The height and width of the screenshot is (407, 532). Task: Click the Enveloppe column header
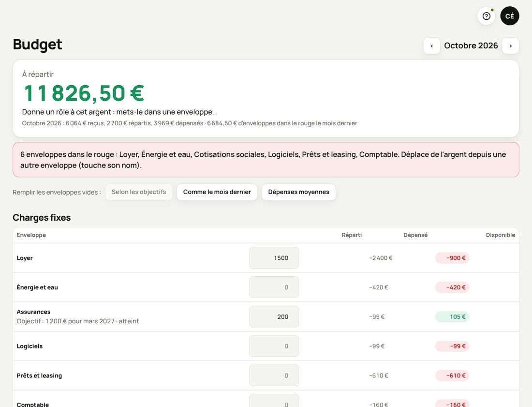tap(31, 235)
